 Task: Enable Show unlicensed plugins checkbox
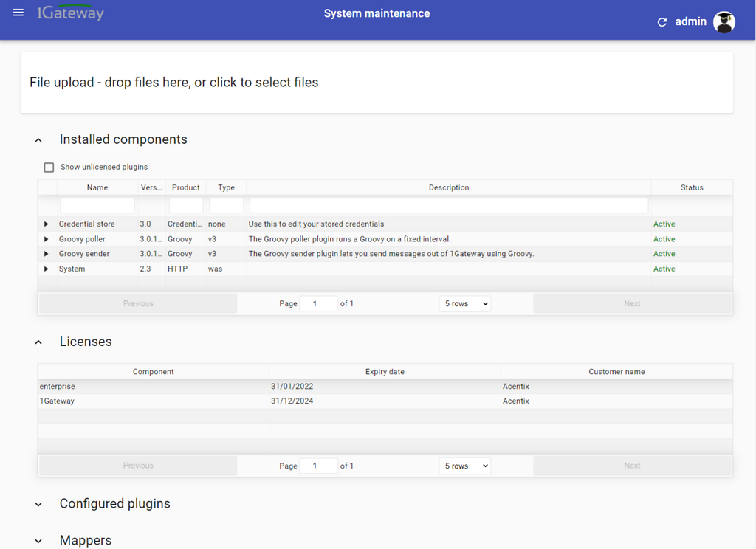tap(49, 168)
